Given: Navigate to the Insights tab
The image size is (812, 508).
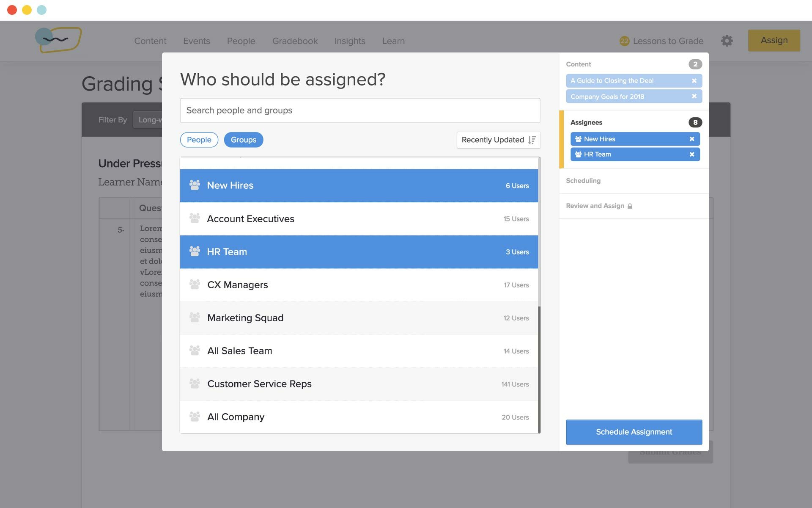Looking at the screenshot, I should click(x=350, y=41).
